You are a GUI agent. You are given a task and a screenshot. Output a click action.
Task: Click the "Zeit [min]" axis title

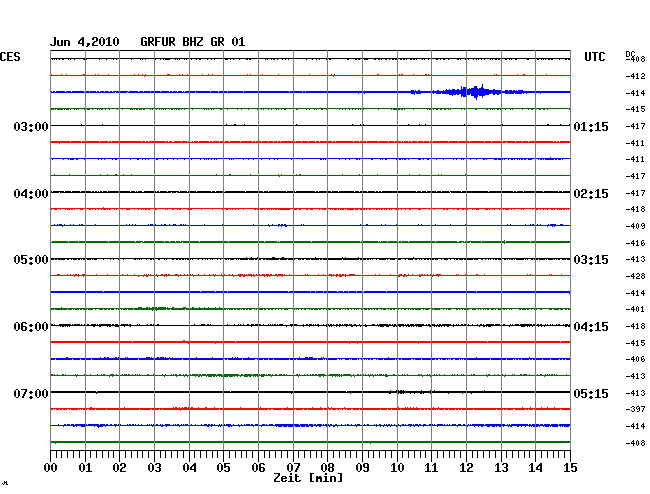click(308, 478)
